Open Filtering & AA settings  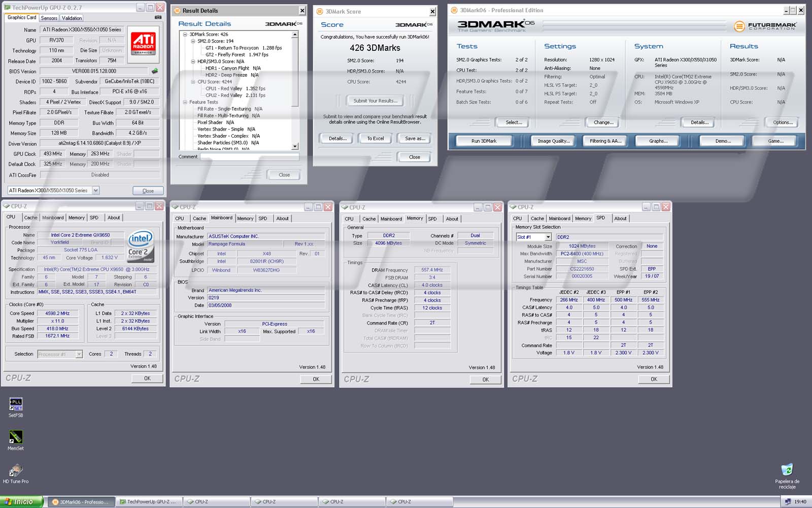[x=605, y=141]
